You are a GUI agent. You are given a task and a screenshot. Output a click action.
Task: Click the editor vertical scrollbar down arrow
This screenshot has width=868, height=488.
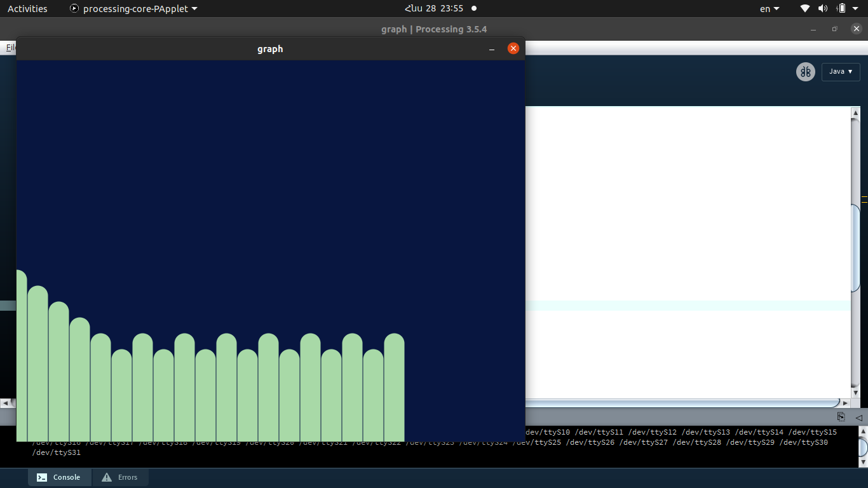click(x=855, y=393)
